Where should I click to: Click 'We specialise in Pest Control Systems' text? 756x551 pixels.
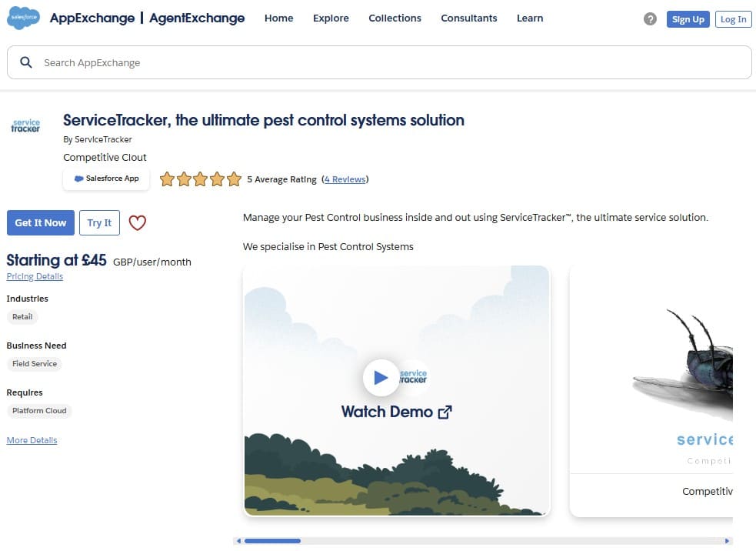point(328,246)
